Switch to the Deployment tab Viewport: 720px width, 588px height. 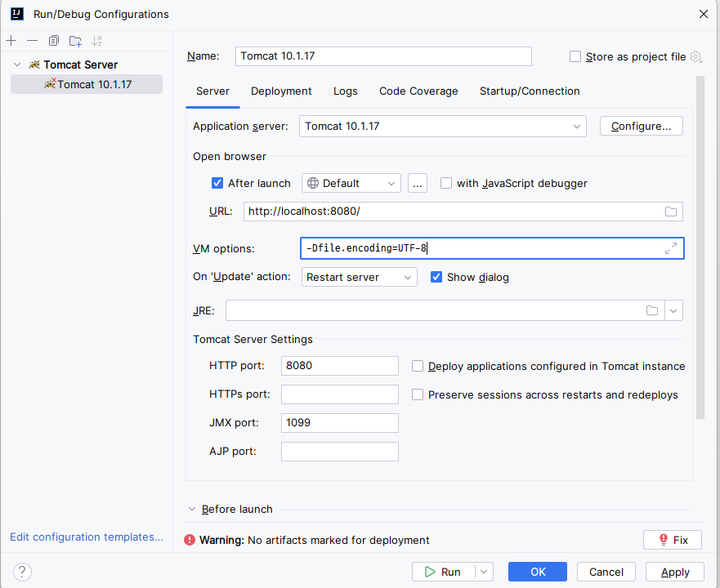[281, 91]
